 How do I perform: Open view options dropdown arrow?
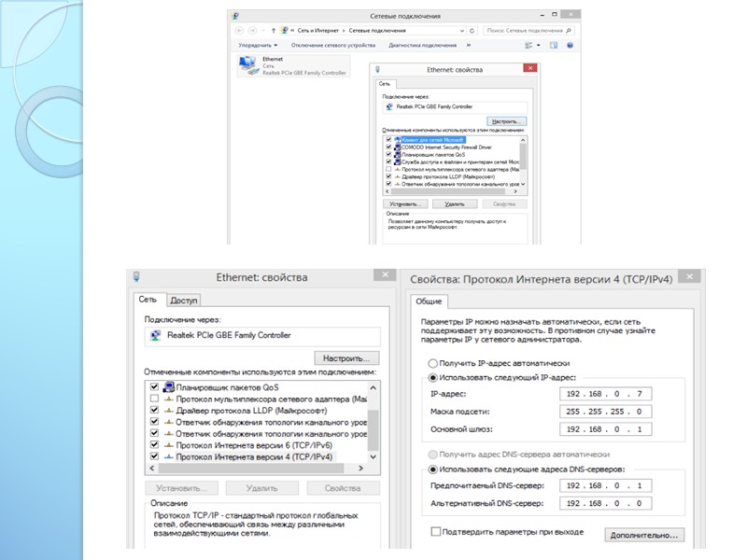coord(539,45)
